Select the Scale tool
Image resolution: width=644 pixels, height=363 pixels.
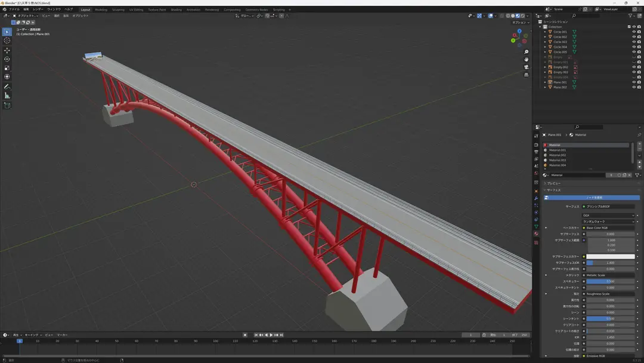(x=7, y=68)
